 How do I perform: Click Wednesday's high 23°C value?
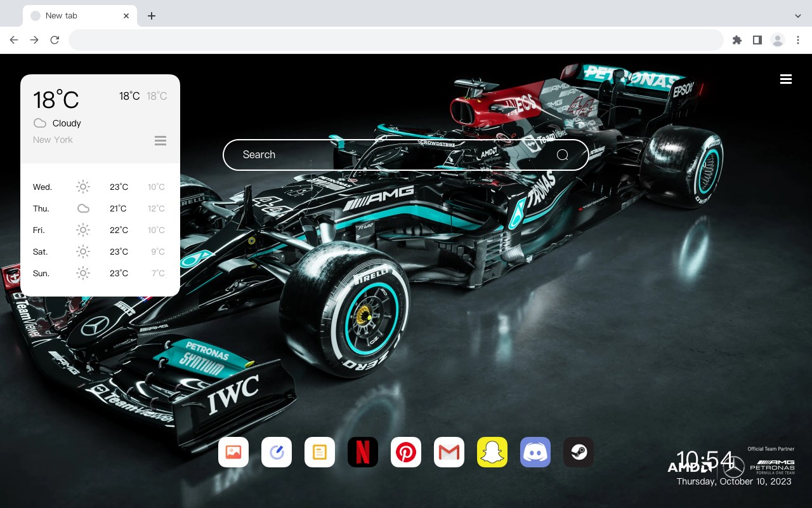119,187
